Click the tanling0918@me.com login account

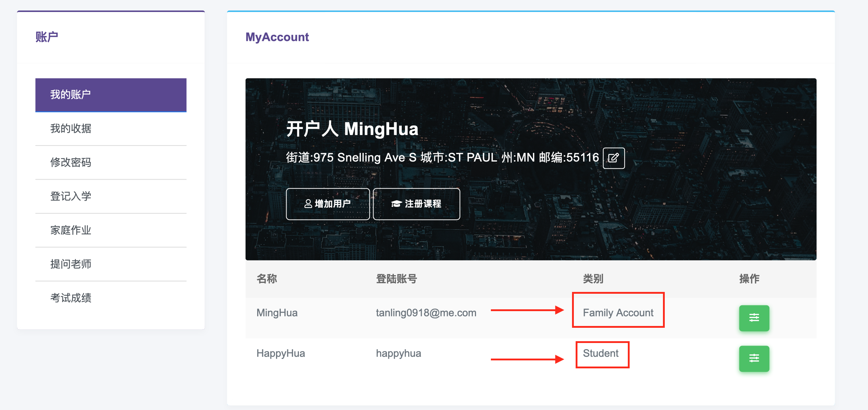[x=426, y=313]
